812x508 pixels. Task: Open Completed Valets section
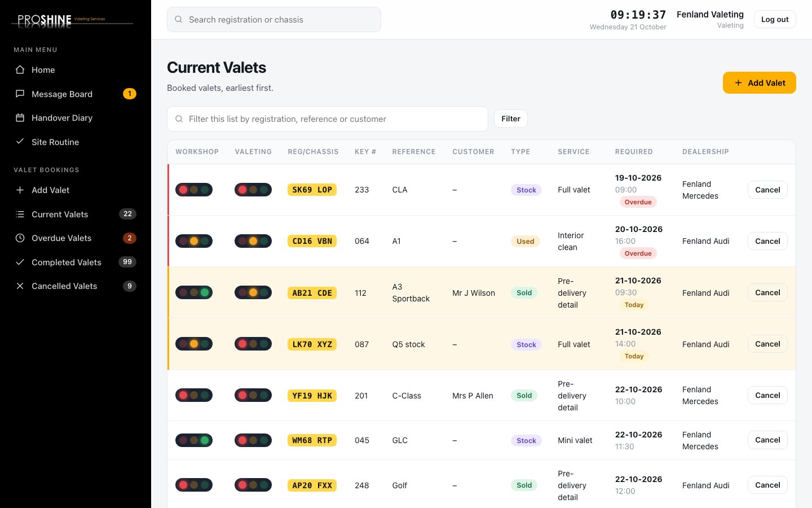(76, 262)
